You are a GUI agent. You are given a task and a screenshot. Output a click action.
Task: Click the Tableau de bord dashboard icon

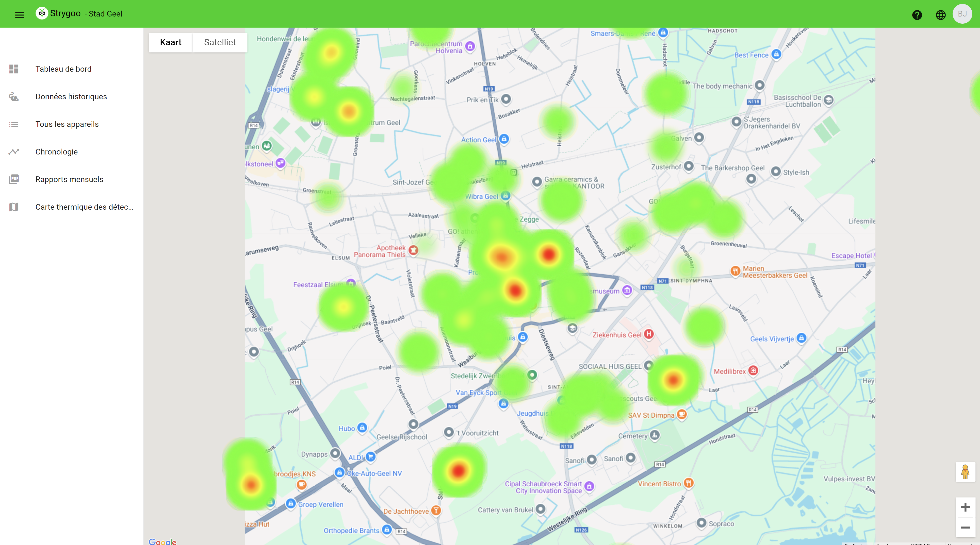point(14,69)
